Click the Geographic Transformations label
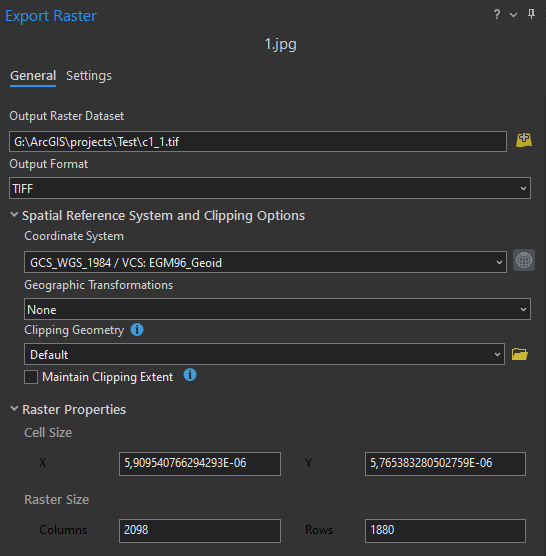The height and width of the screenshot is (556, 546). 99,285
